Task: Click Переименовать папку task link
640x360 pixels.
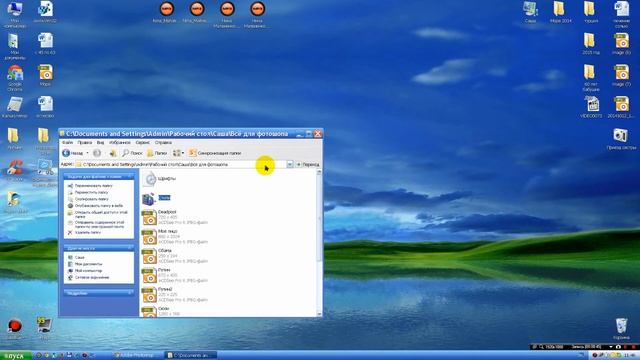Action: (x=93, y=186)
